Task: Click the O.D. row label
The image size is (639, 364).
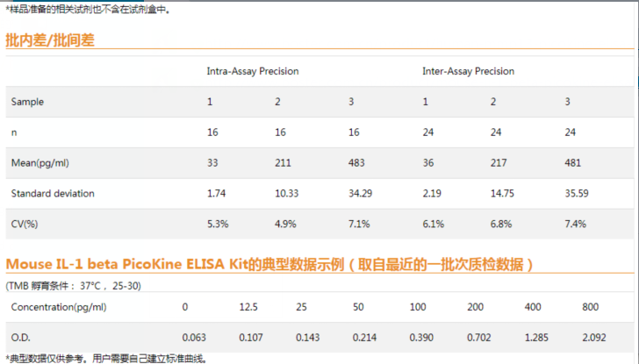Action: point(21,337)
